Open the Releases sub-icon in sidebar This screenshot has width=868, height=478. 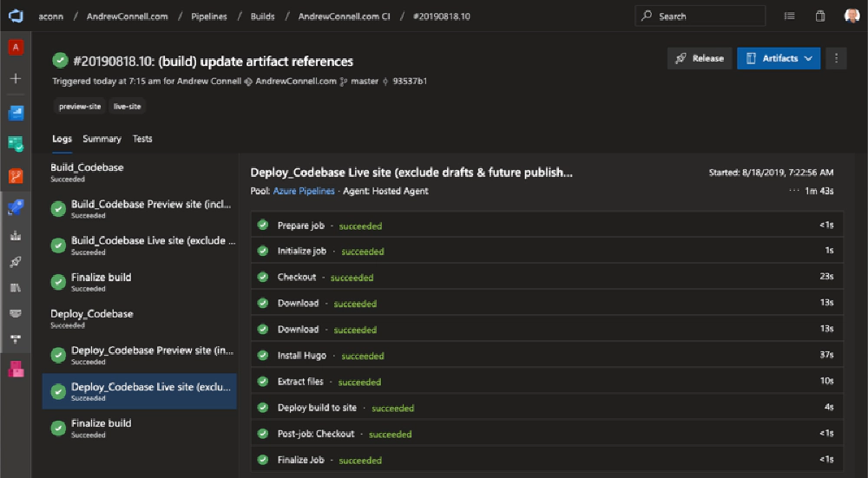pos(16,262)
